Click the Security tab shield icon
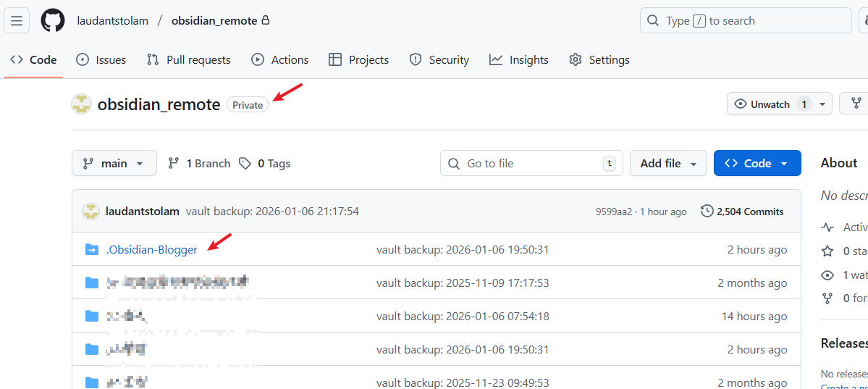This screenshot has width=868, height=389. tap(416, 60)
